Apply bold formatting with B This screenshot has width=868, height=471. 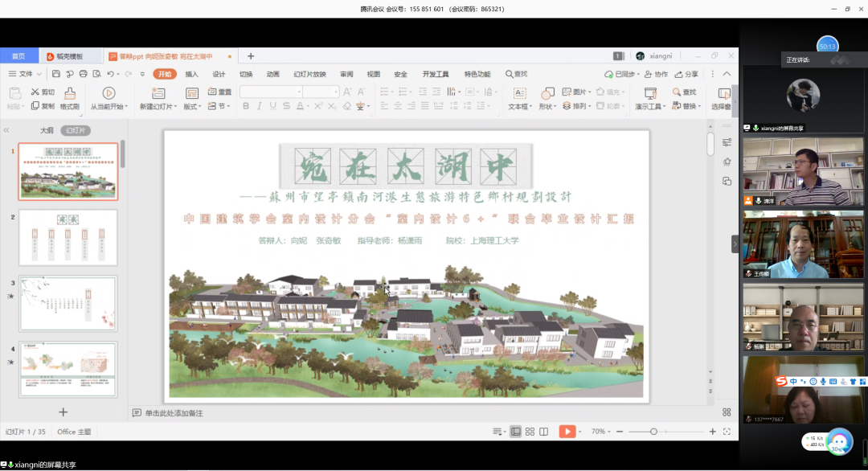coord(246,106)
